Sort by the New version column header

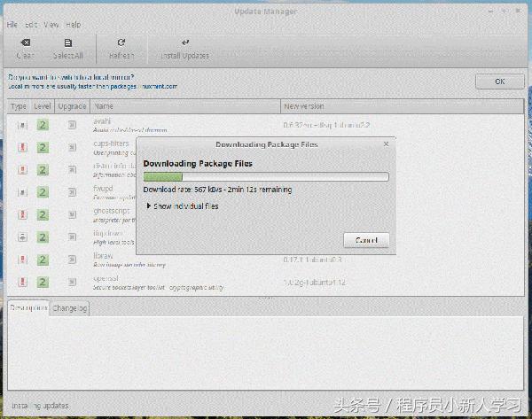tap(403, 106)
